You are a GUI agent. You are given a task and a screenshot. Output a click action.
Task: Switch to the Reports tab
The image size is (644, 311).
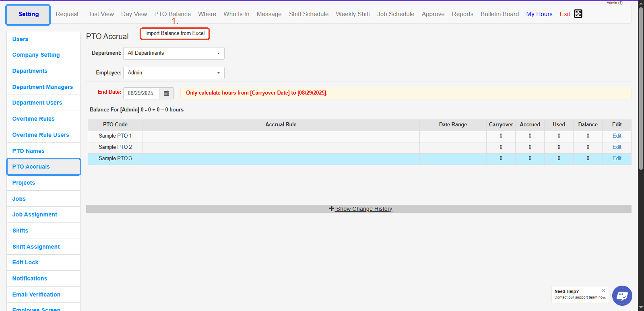pyautogui.click(x=462, y=14)
